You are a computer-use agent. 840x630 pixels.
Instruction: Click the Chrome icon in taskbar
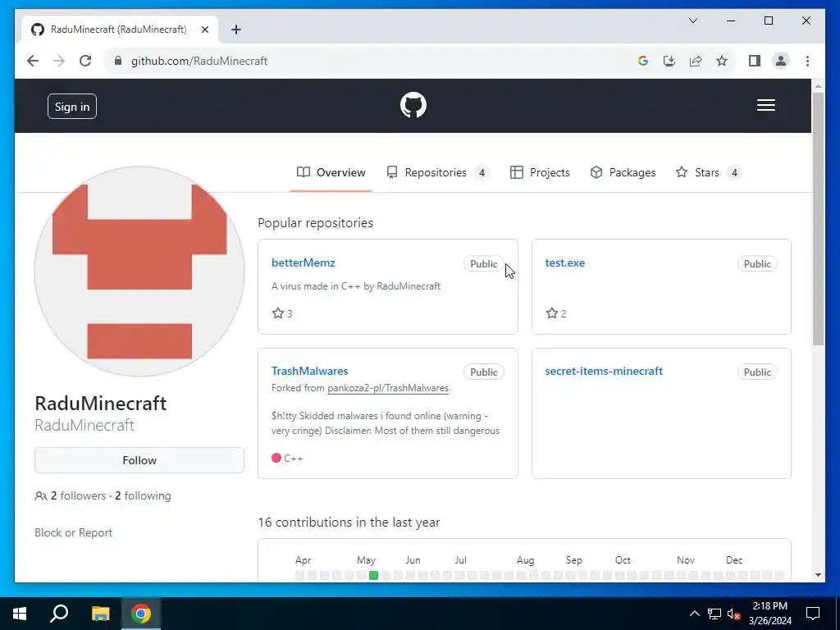click(141, 614)
